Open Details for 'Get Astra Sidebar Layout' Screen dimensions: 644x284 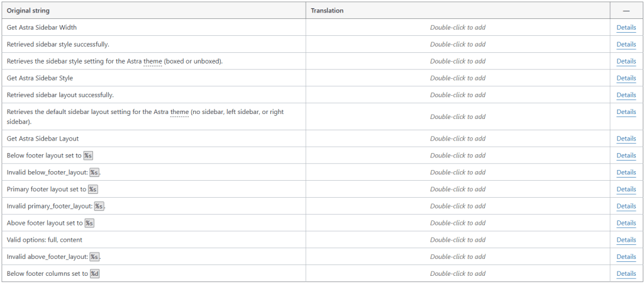tap(626, 139)
